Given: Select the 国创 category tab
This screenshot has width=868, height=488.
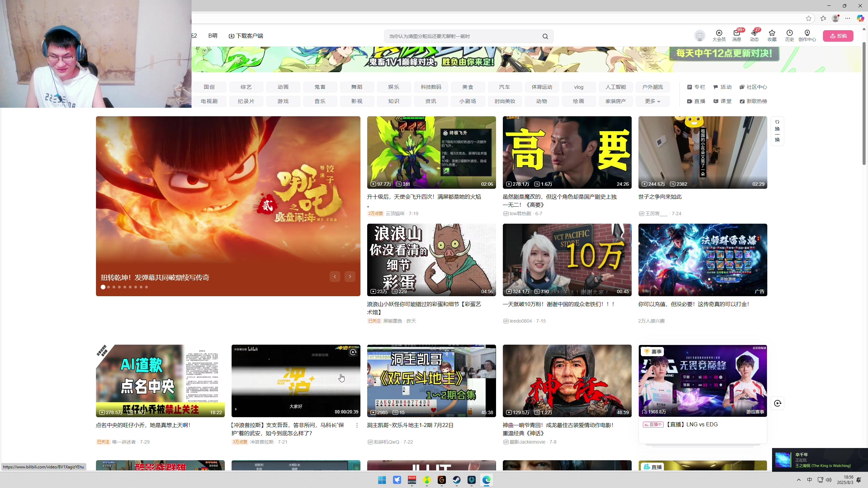Looking at the screenshot, I should tap(209, 87).
